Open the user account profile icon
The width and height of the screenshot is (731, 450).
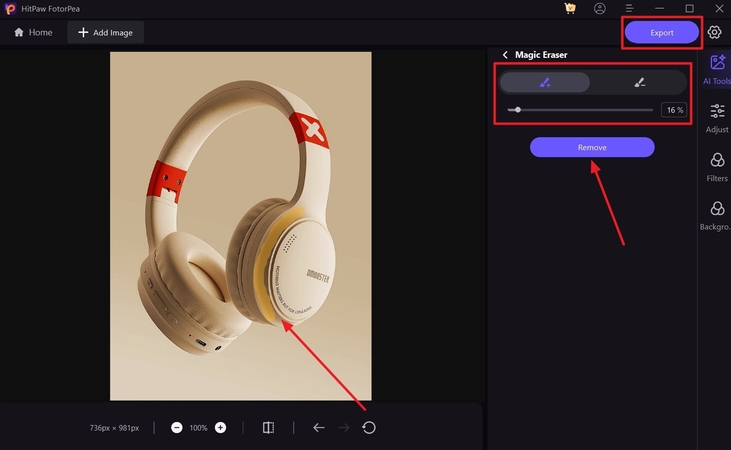pos(600,8)
